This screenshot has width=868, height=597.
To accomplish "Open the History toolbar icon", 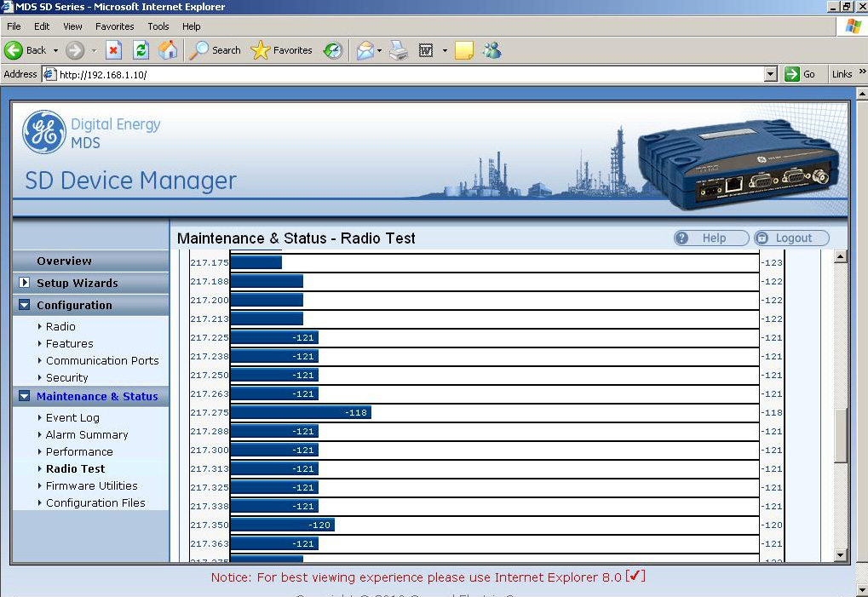I will click(x=333, y=50).
